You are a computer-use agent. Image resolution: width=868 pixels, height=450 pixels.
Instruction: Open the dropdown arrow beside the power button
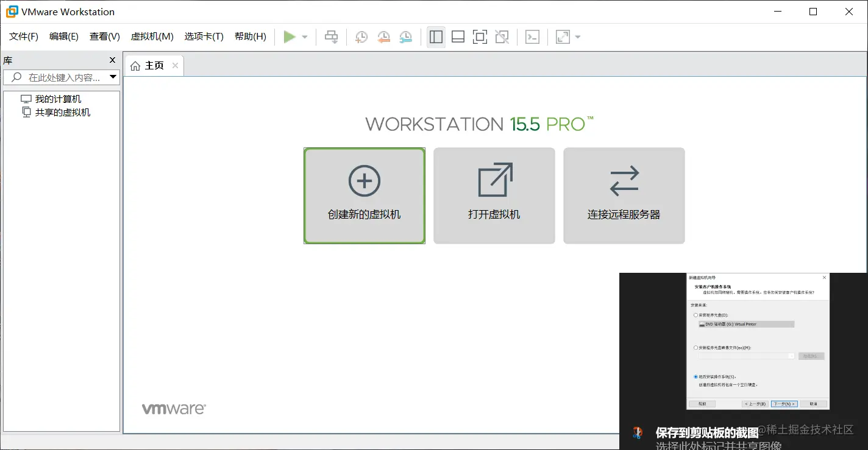[305, 37]
